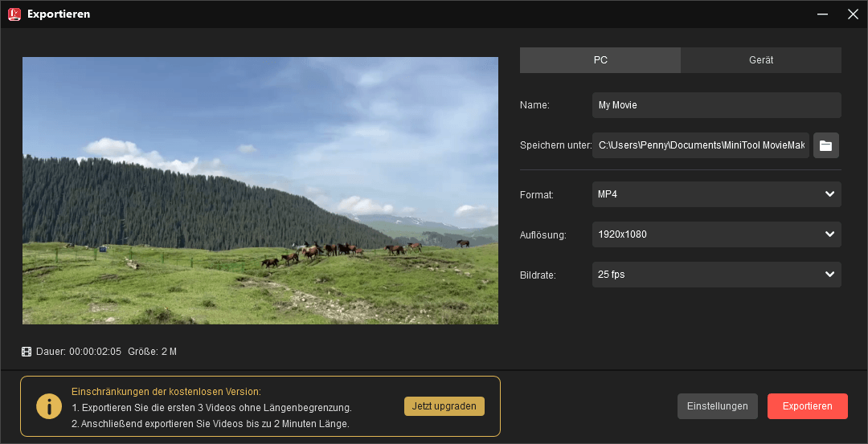Click 'Einschränkungen der kostenlosen Version:' heading

pyautogui.click(x=166, y=392)
